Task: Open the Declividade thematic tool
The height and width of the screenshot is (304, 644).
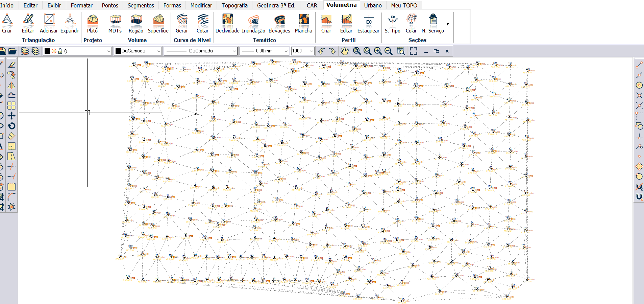Action: tap(227, 23)
